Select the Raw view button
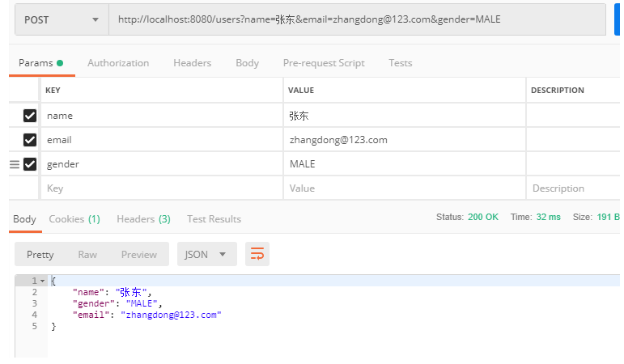Screen dimensions: 624x364 point(87,255)
